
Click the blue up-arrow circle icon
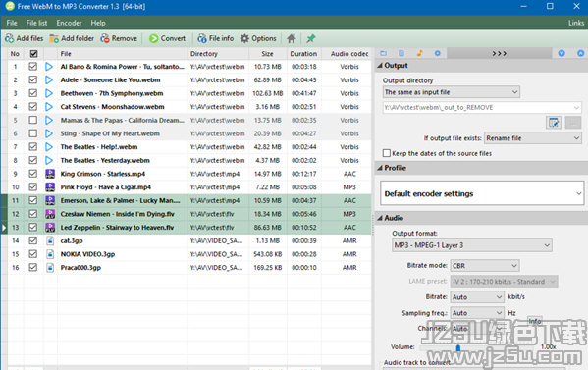(x=580, y=53)
